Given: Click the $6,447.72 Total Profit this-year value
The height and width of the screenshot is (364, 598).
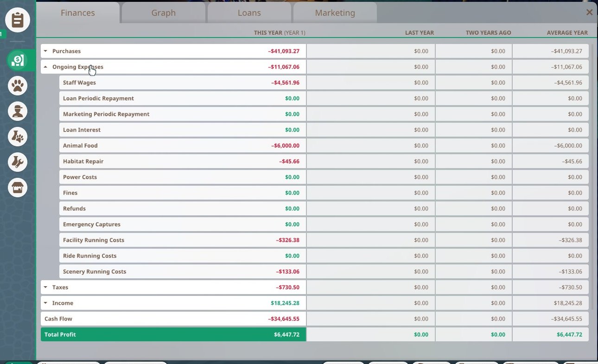Looking at the screenshot, I should pos(287,334).
